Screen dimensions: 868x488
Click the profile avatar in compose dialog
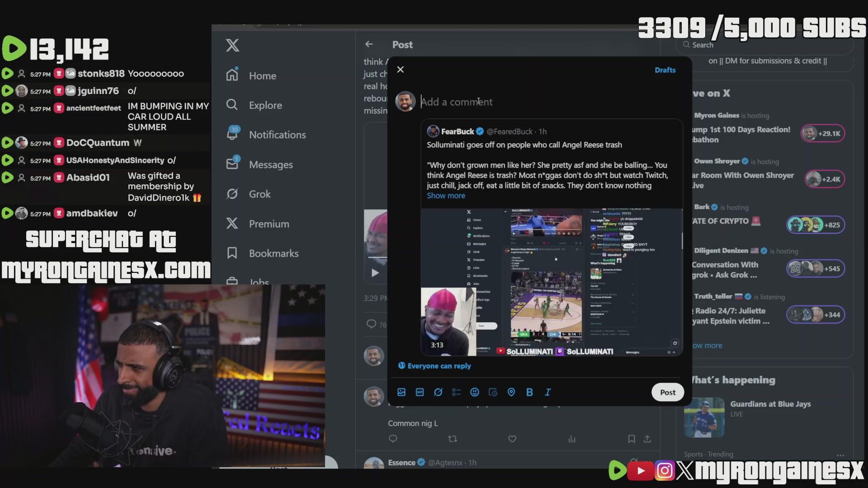(x=406, y=101)
